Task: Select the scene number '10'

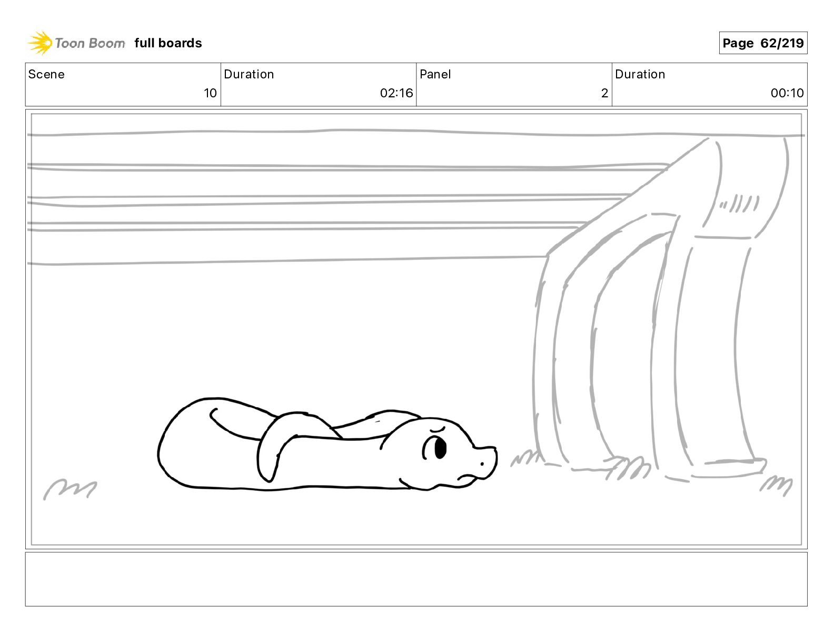Action: point(210,93)
